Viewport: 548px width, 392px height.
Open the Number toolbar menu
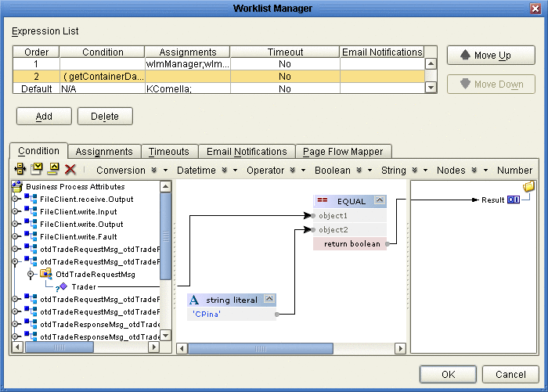[x=514, y=170]
